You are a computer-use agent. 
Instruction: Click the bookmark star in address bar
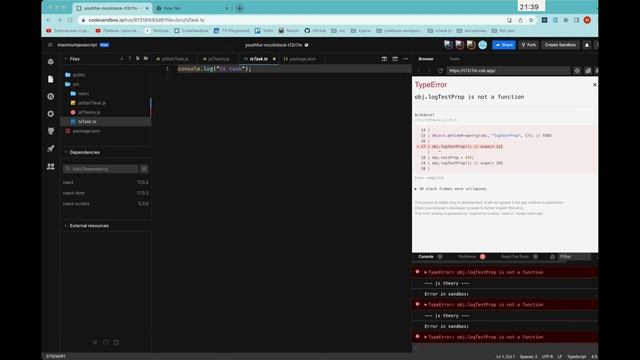click(531, 20)
